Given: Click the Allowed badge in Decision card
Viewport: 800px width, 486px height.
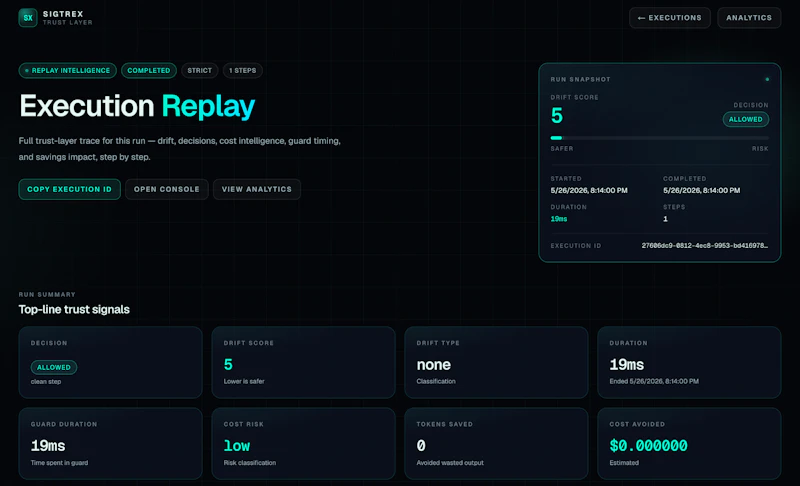Looking at the screenshot, I should [x=54, y=367].
